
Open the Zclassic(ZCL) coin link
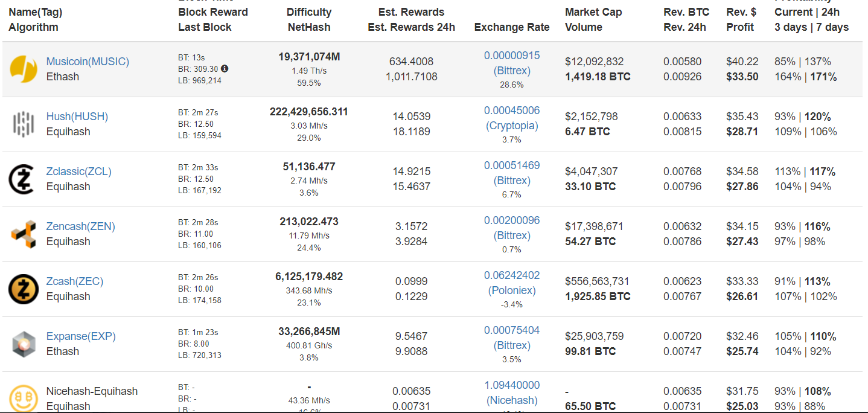pyautogui.click(x=79, y=171)
